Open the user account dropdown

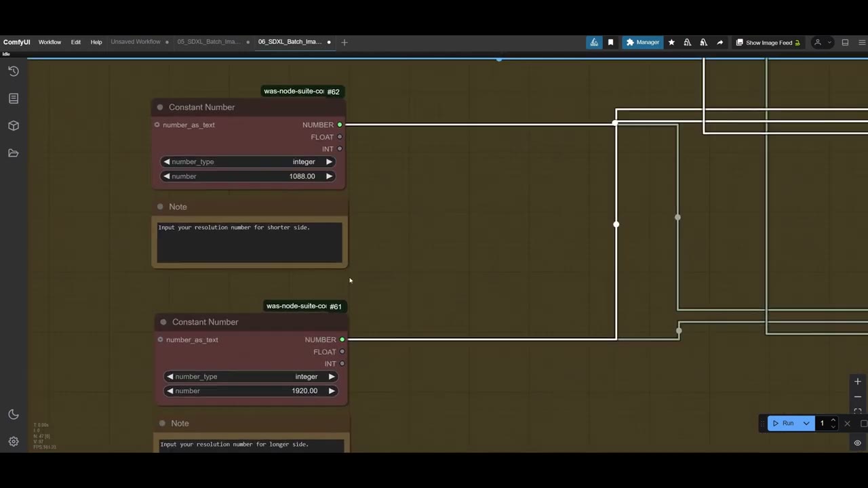[x=822, y=42]
